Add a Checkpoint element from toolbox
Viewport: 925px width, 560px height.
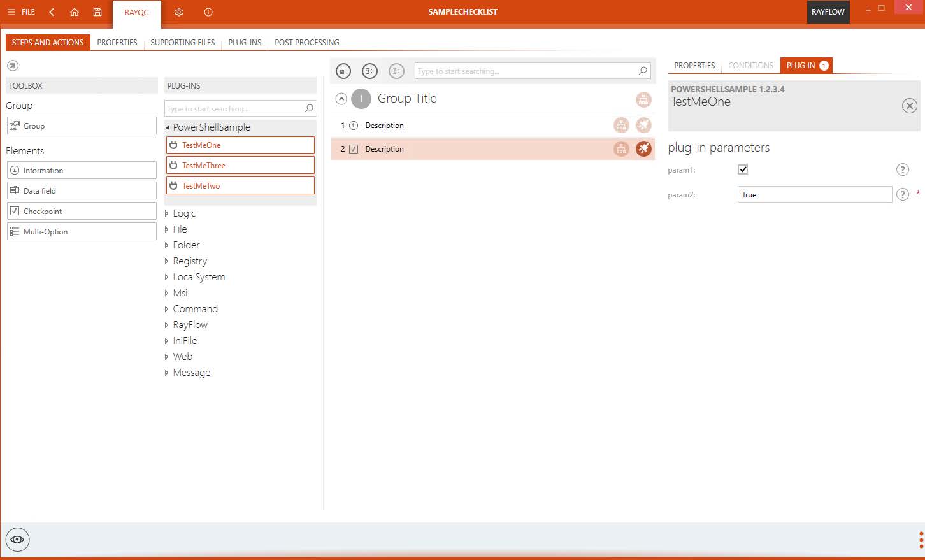point(82,211)
